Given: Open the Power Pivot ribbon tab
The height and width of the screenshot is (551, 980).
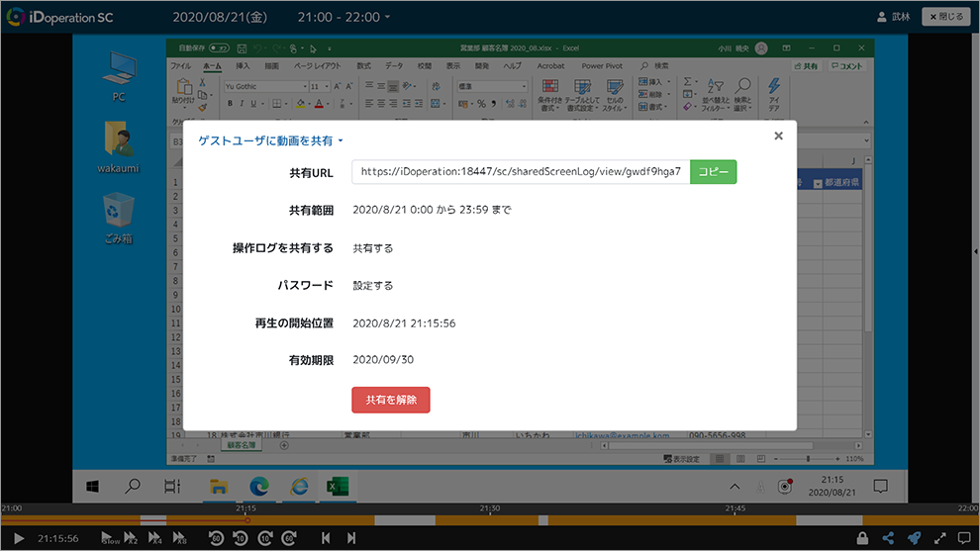Looking at the screenshot, I should (602, 65).
